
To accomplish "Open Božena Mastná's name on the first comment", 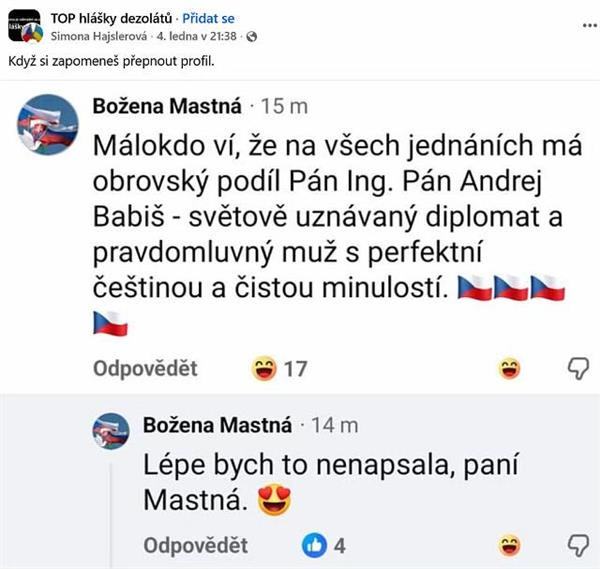I will click(167, 106).
